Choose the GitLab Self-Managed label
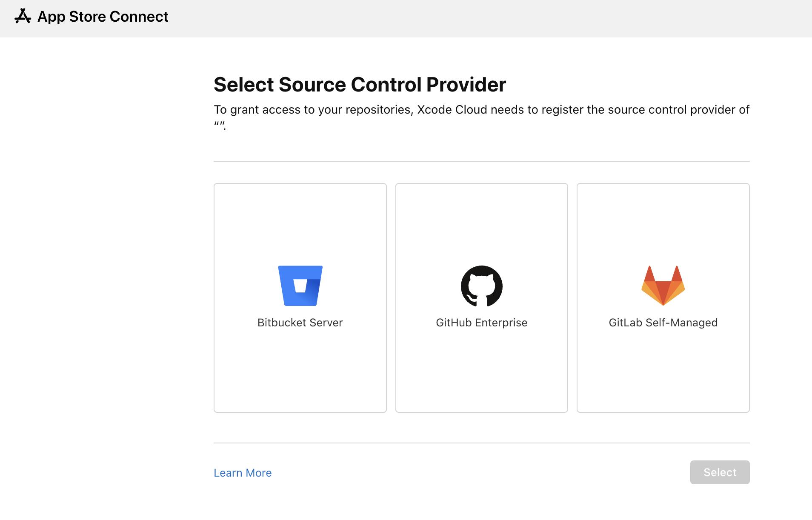Image resolution: width=812 pixels, height=520 pixels. tap(663, 323)
